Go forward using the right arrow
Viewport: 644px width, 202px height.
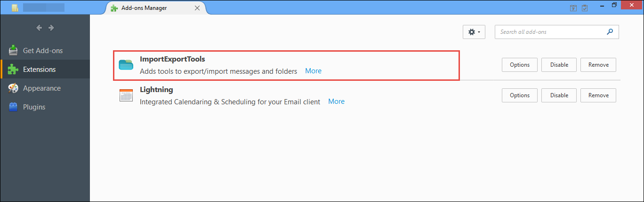click(51, 28)
